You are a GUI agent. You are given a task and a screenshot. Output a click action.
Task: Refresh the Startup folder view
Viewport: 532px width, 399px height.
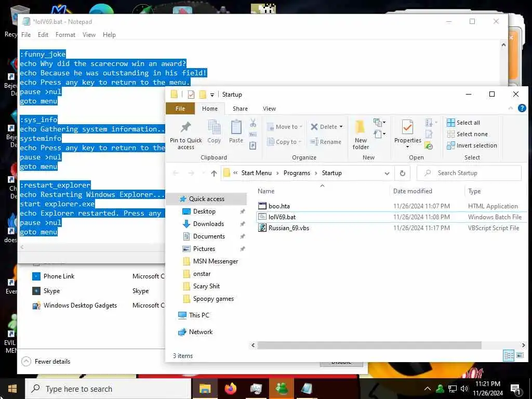tap(403, 173)
